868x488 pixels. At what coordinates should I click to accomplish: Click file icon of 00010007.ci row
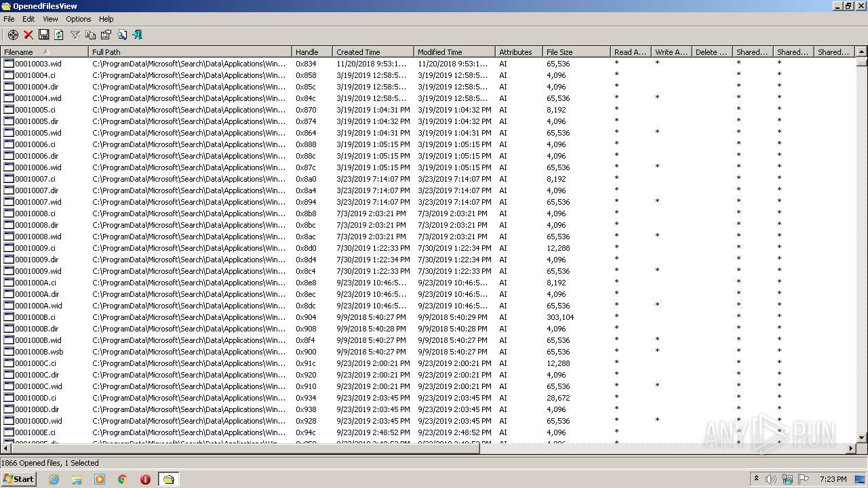point(9,179)
